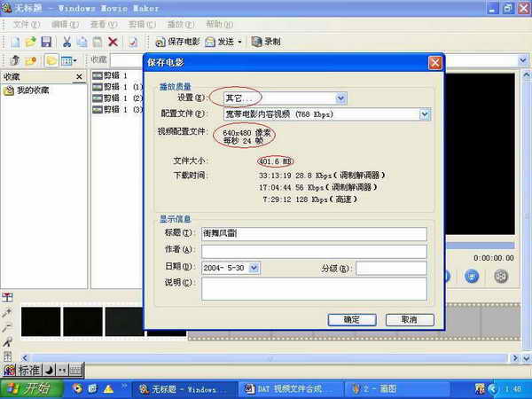Click the save project floppy disk icon

tap(45, 42)
